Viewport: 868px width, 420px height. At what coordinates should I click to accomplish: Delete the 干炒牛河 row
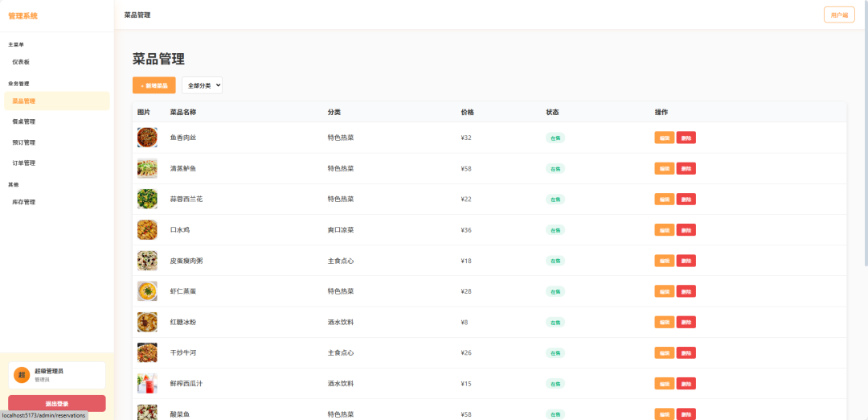[x=686, y=352]
